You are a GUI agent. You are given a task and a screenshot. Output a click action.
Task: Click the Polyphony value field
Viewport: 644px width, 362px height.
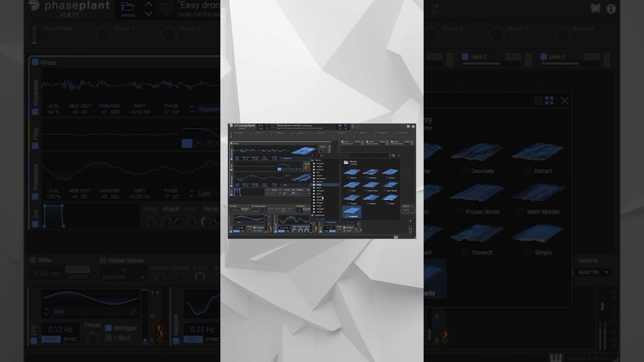(299, 210)
